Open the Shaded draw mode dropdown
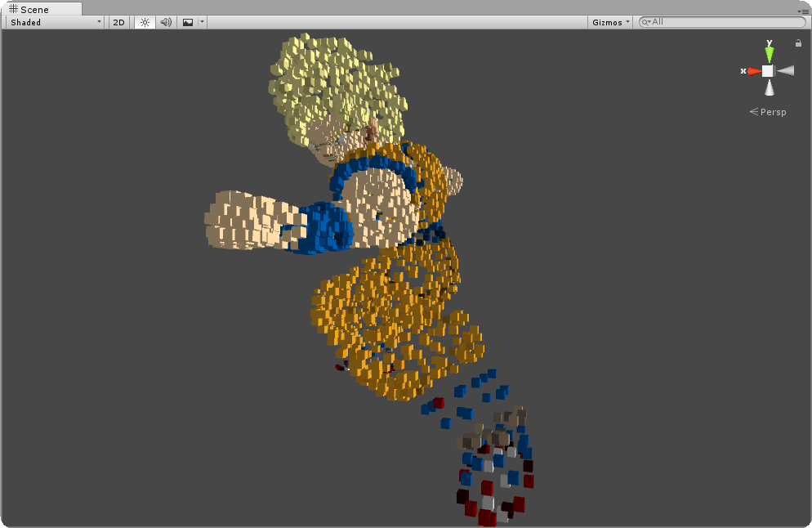The width and height of the screenshot is (812, 528). coord(55,22)
